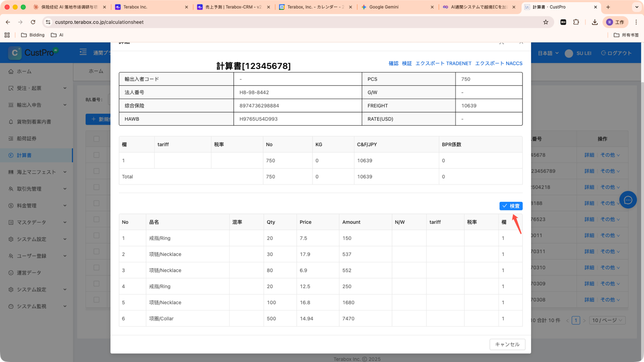This screenshot has height=362, width=644.
Task: Click HAWB value H9765U54D993
Action: pos(258,119)
